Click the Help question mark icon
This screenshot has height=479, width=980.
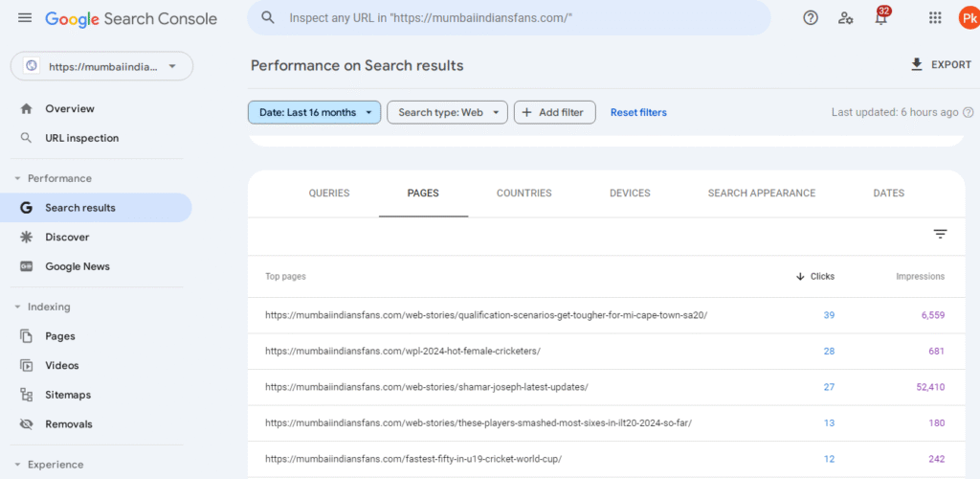811,18
